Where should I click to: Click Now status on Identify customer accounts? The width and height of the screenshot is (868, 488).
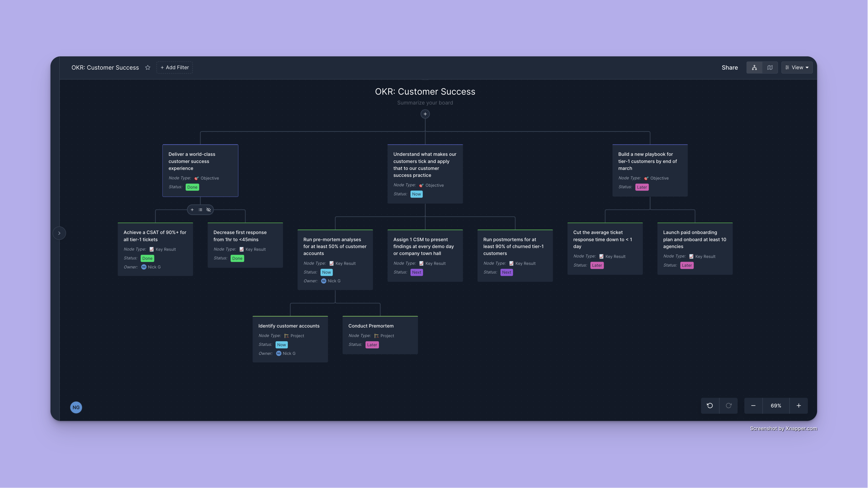pyautogui.click(x=281, y=345)
